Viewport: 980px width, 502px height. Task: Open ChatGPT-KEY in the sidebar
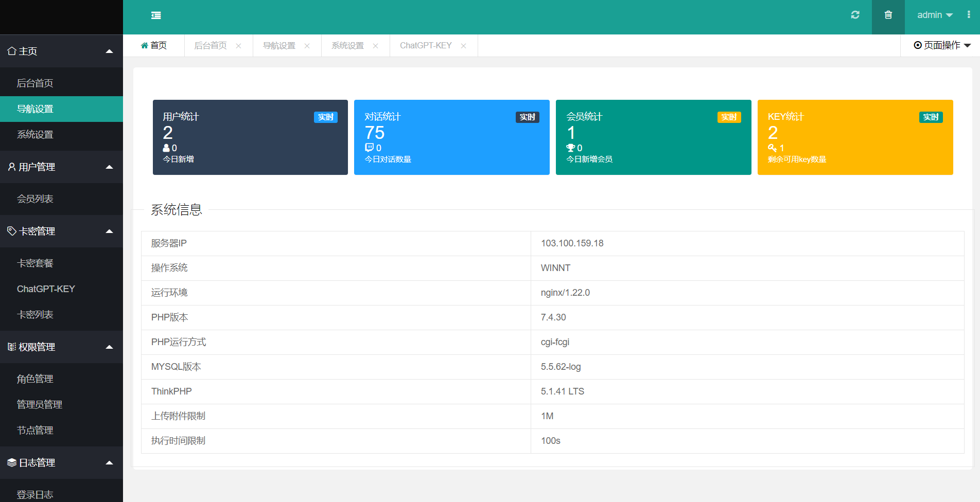61,289
